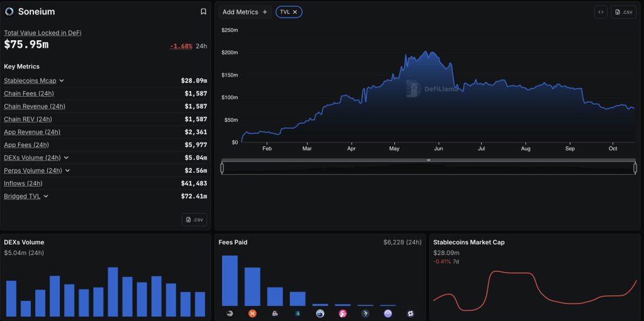The image size is (644, 321).
Task: Grab the left handle of chart range slider
Action: pos(221,168)
